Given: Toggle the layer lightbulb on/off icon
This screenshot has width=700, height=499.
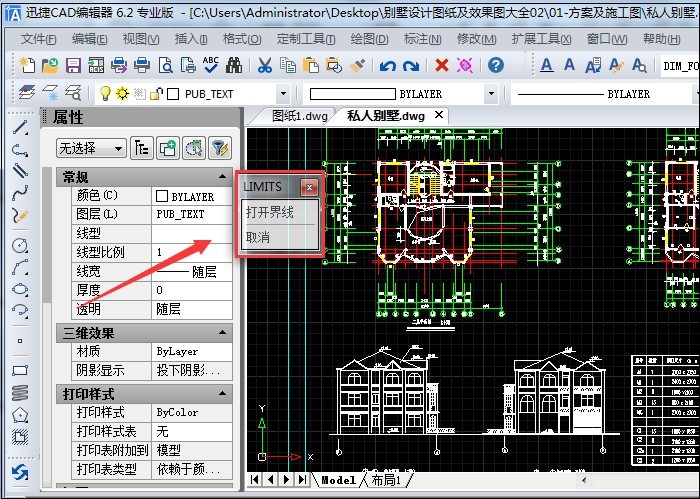Looking at the screenshot, I should tap(103, 94).
